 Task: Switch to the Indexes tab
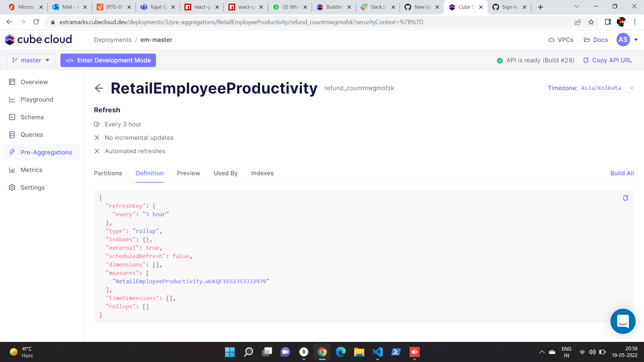(262, 173)
